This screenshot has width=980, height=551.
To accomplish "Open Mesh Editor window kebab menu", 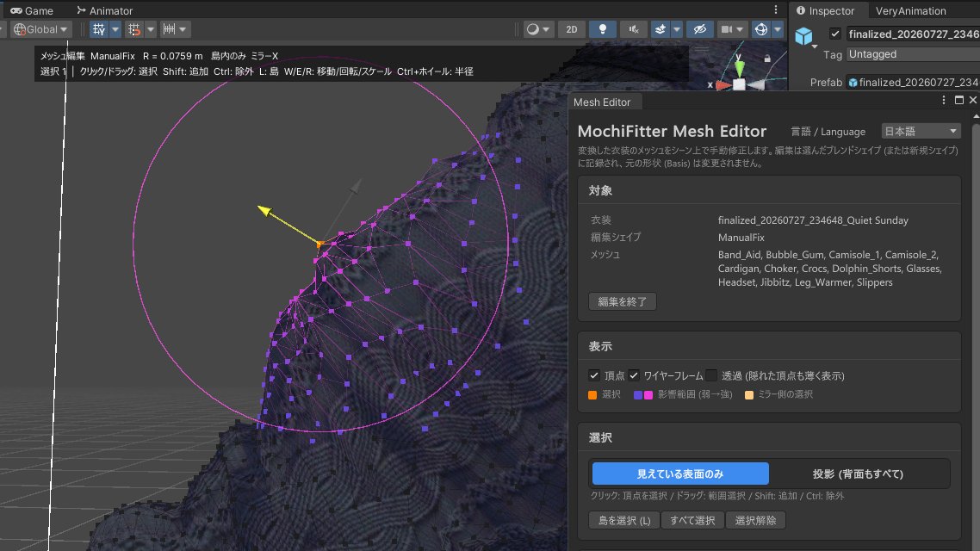I will 944,100.
